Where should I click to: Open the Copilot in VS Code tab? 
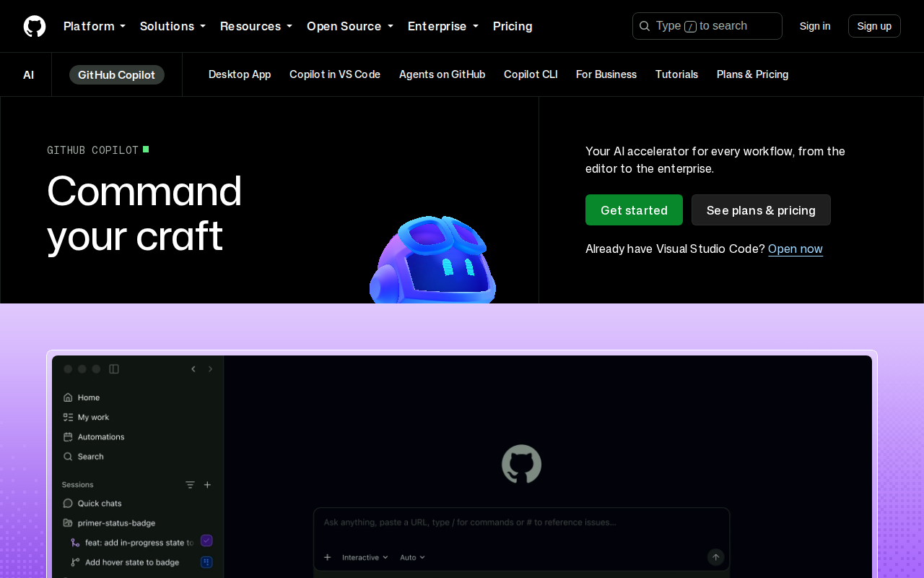335,74
